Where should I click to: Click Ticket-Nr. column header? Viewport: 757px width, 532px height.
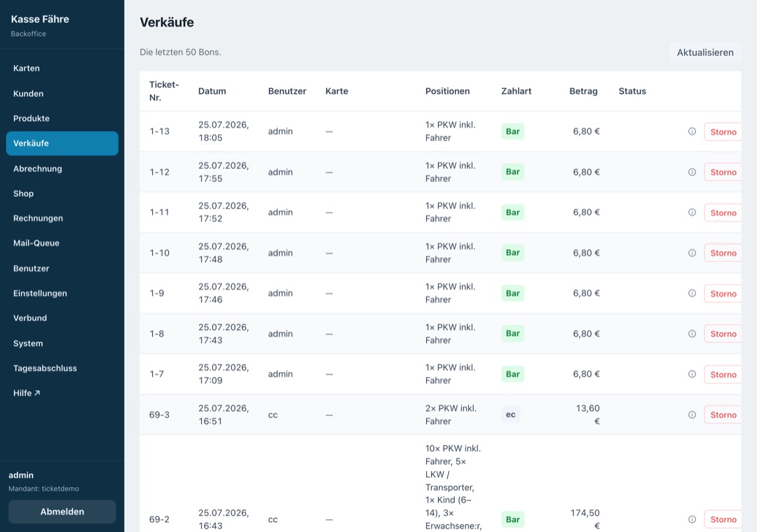point(164,90)
